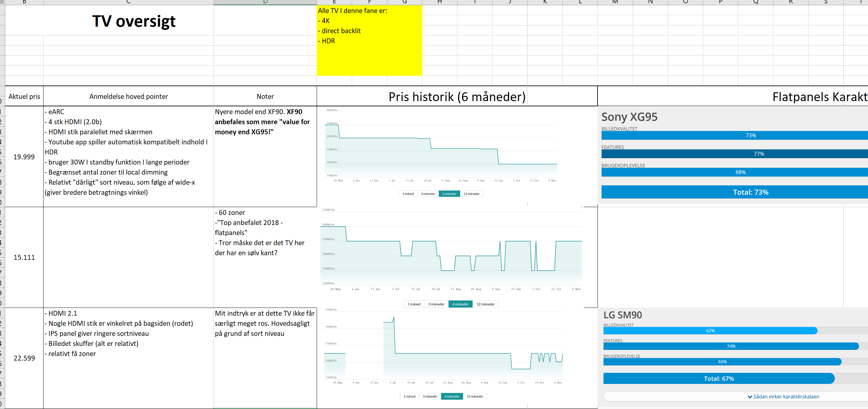
Task: Select the TV oversigt title cell
Action: tap(134, 21)
